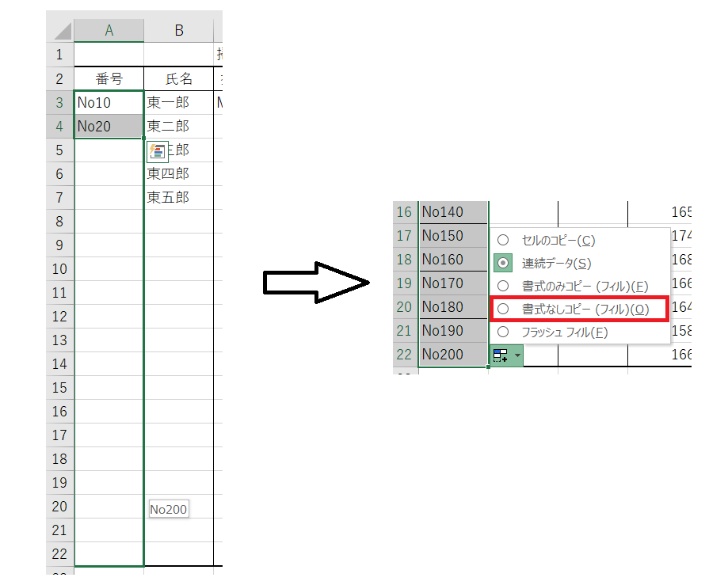The height and width of the screenshot is (585, 728).
Task: Select the column A header
Action: (x=109, y=31)
